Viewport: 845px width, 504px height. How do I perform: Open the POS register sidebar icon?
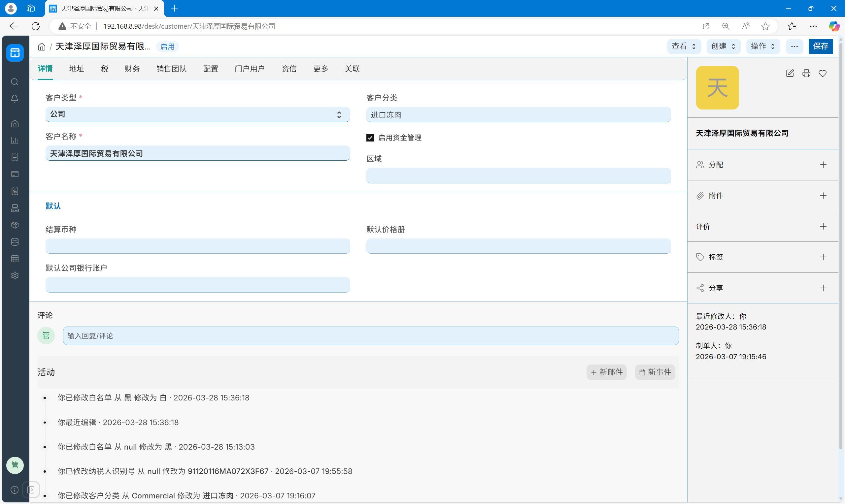[15, 208]
